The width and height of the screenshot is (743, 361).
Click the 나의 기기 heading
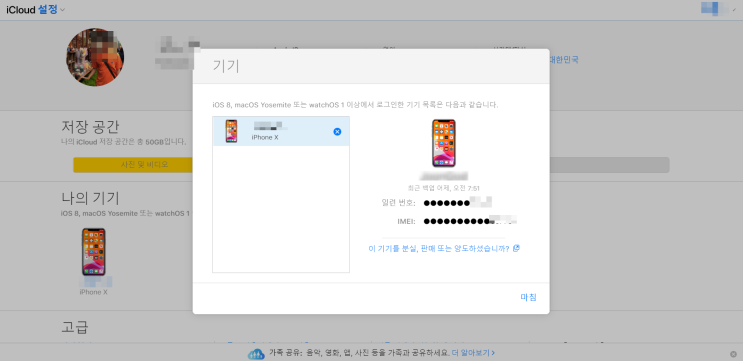tap(90, 198)
